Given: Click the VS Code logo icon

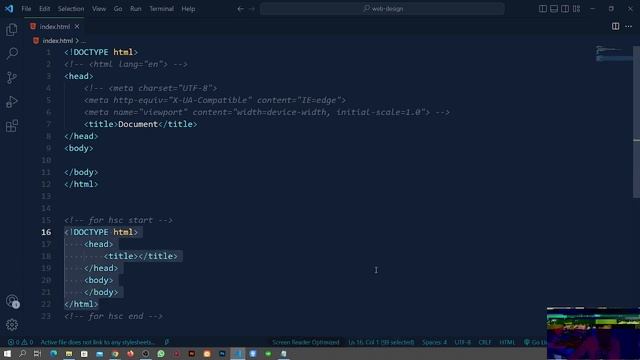Looking at the screenshot, I should (x=9, y=9).
